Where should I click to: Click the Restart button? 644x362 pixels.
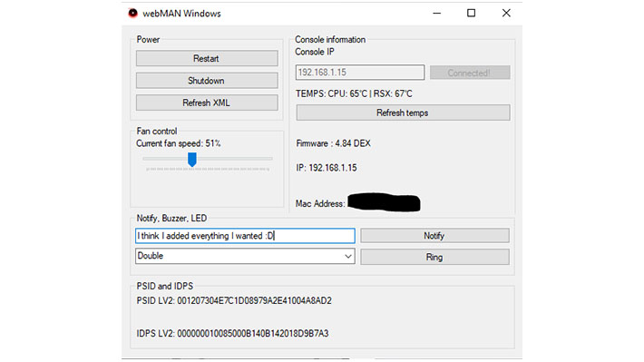click(207, 58)
